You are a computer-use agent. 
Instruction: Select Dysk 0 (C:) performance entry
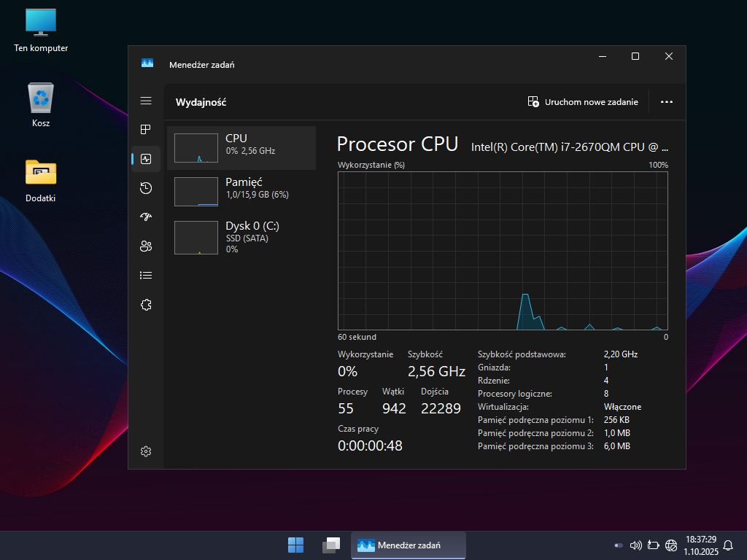click(241, 237)
